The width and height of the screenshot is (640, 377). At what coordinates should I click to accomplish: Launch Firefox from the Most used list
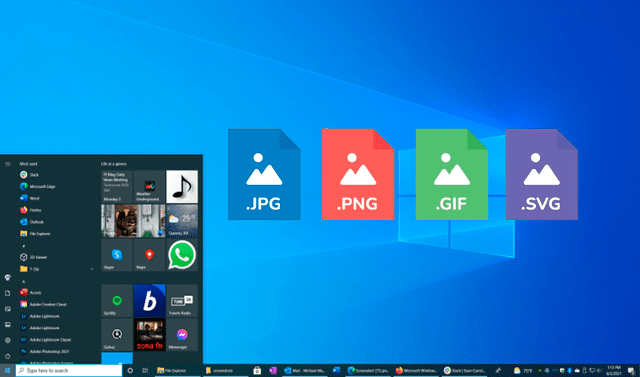coord(31,210)
